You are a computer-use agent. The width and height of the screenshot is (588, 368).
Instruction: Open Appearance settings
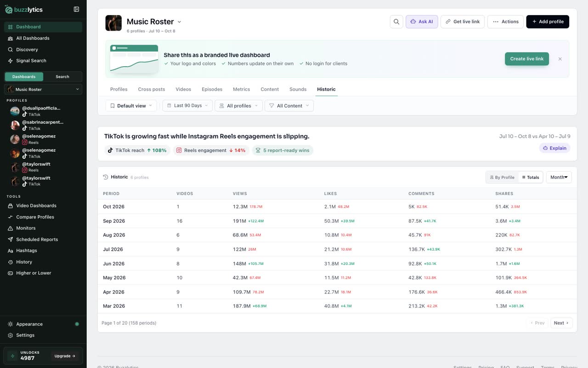pyautogui.click(x=43, y=324)
